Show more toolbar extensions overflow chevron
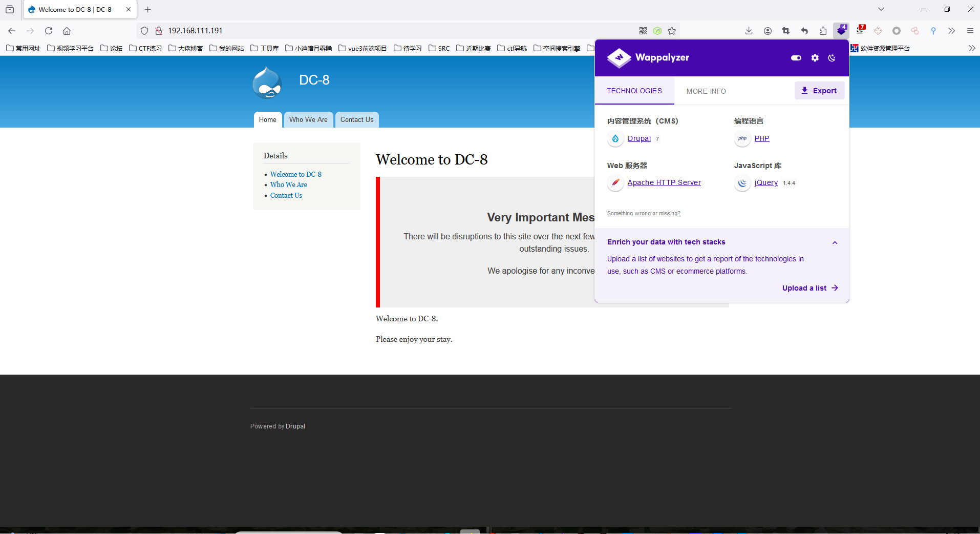This screenshot has height=534, width=980. point(951,31)
